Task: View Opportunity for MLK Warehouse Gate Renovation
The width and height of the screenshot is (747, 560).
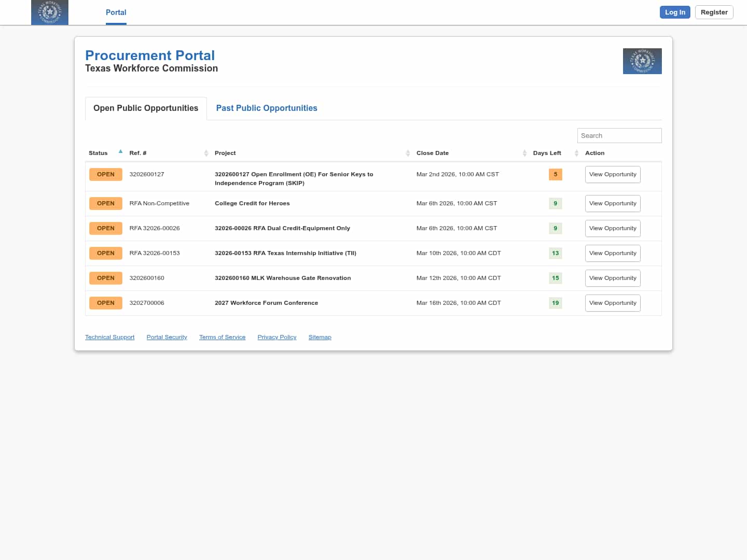Action: pyautogui.click(x=612, y=278)
